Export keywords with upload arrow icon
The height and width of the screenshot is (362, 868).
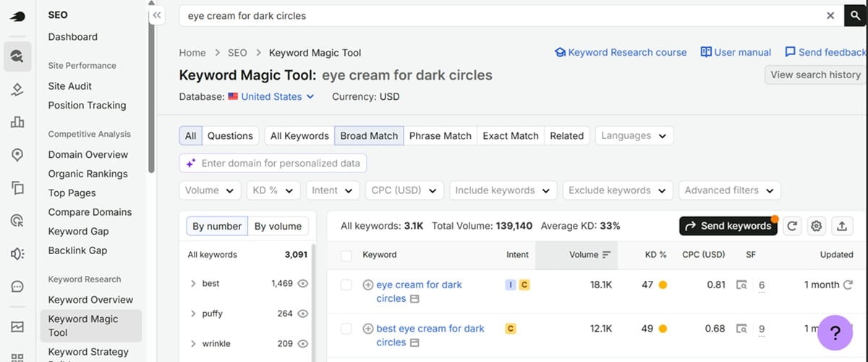pos(842,226)
